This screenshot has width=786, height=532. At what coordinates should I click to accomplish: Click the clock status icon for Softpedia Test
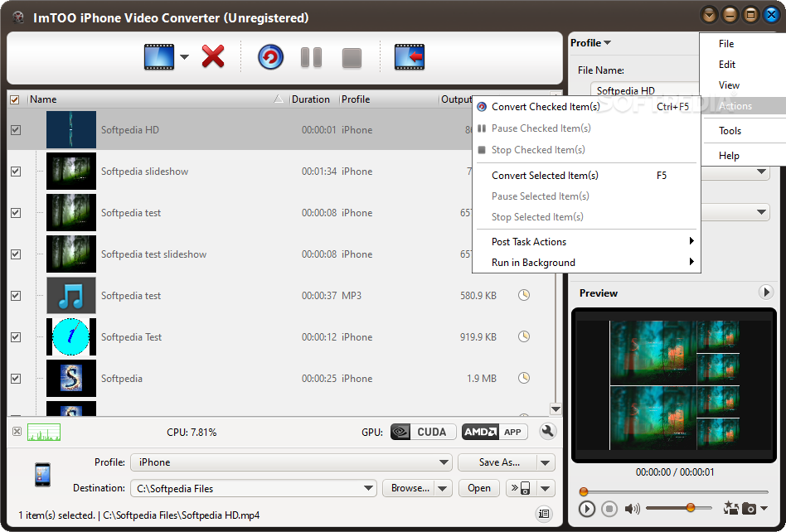(524, 336)
